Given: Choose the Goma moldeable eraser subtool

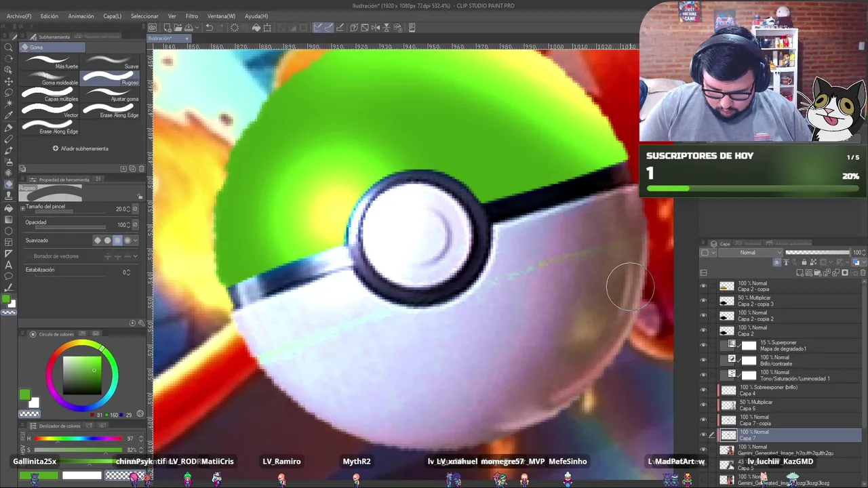Looking at the screenshot, I should pos(50,79).
